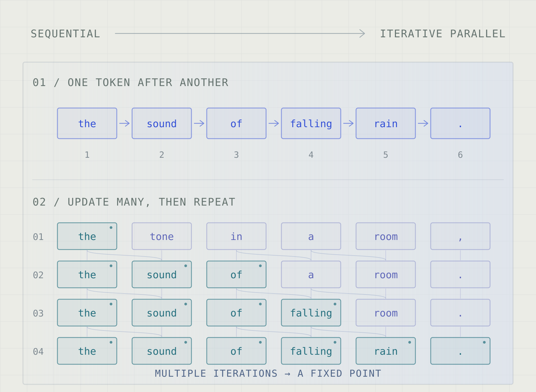Select the "room" token in iteration row 02
536x392 pixels.
click(x=386, y=274)
